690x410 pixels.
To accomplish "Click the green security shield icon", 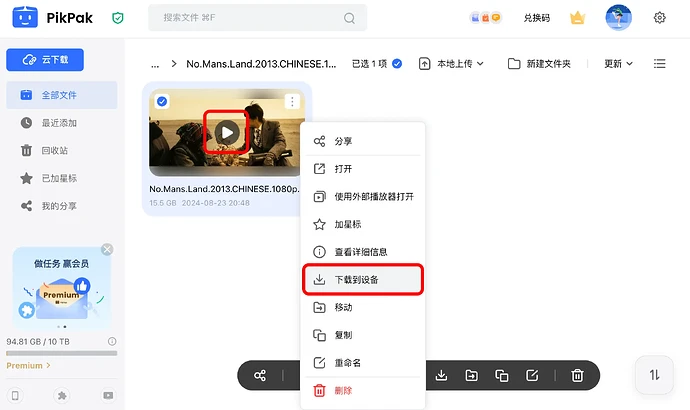I will click(117, 18).
